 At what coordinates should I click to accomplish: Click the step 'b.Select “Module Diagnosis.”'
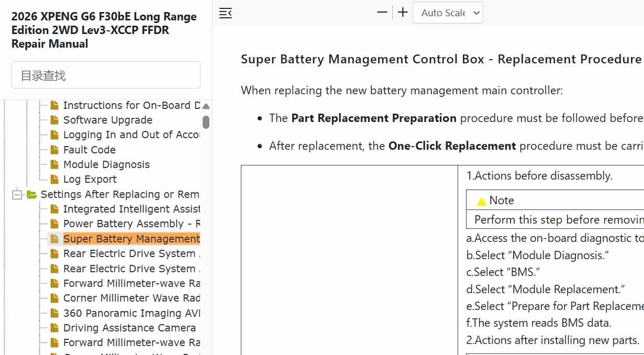(x=538, y=256)
